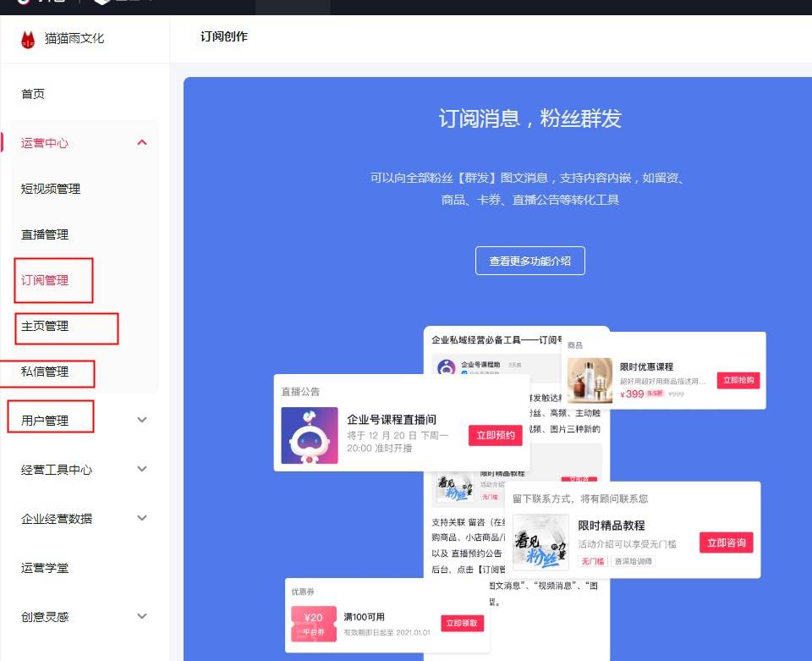Image resolution: width=812 pixels, height=661 pixels.
Task: Expand the 用户管理 section arrow
Action: click(x=142, y=420)
